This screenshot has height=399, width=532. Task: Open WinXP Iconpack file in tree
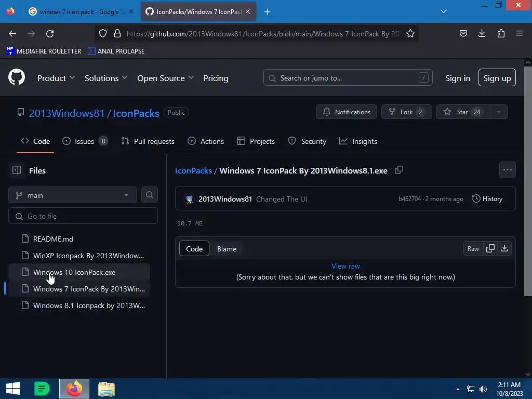coord(79,256)
